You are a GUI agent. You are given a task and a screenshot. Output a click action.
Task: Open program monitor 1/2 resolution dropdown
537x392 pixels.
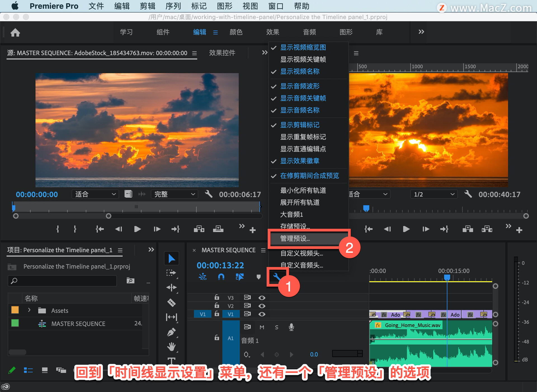(x=434, y=194)
